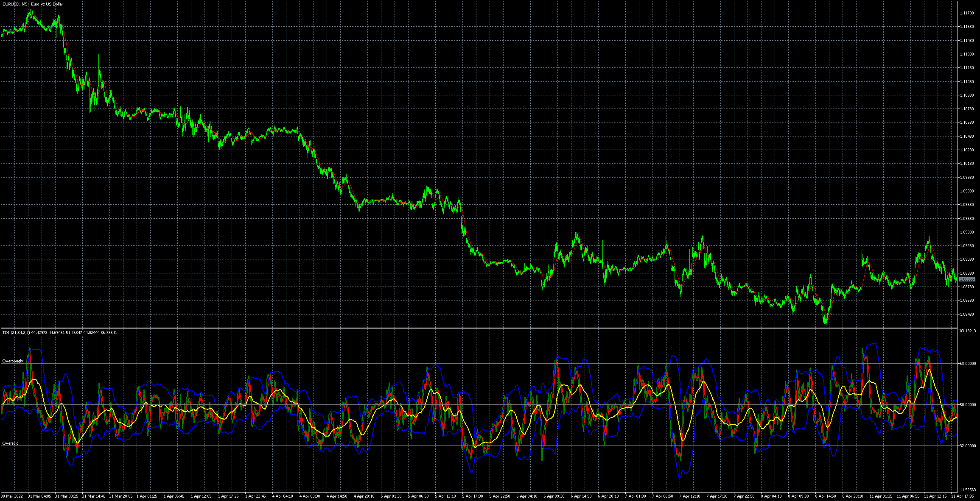Click the 1.08780 price scale label
The width and height of the screenshot is (980, 501).
[967, 287]
